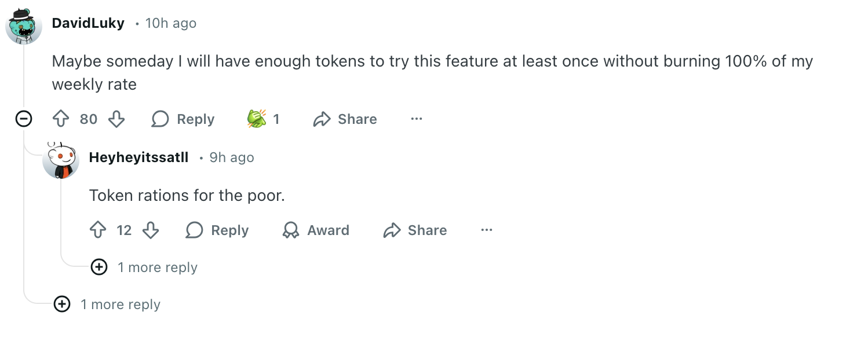
Task: Open more options for Heyheyitssatll's reply
Action: pyautogui.click(x=487, y=230)
